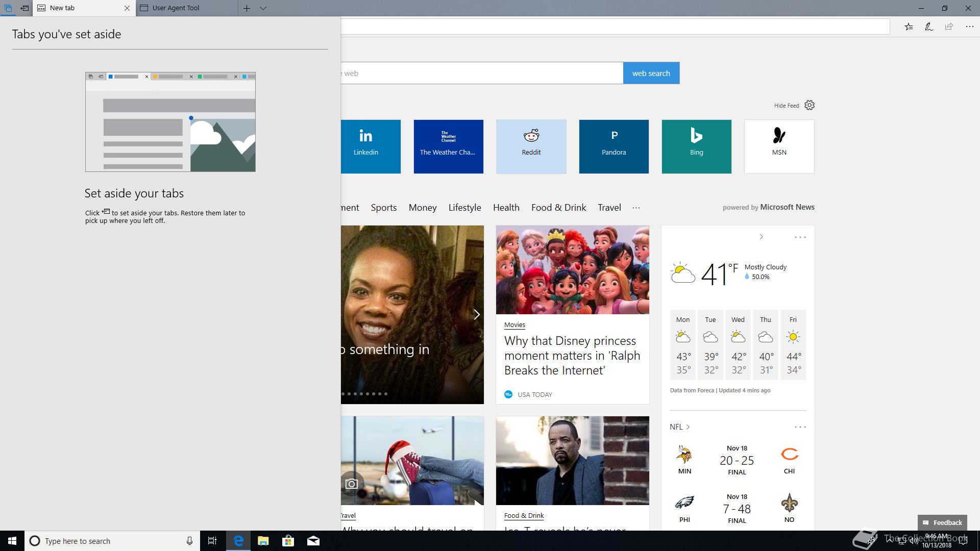Screen dimensions: 980x551
Task: Click the NO Saints team logo
Action: point(789,503)
